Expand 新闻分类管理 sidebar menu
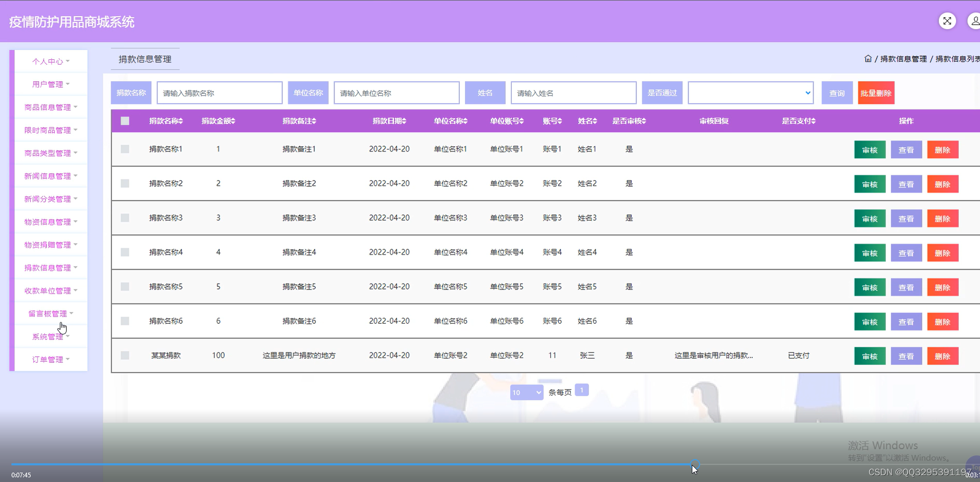Viewport: 980px width, 482px height. 51,199
